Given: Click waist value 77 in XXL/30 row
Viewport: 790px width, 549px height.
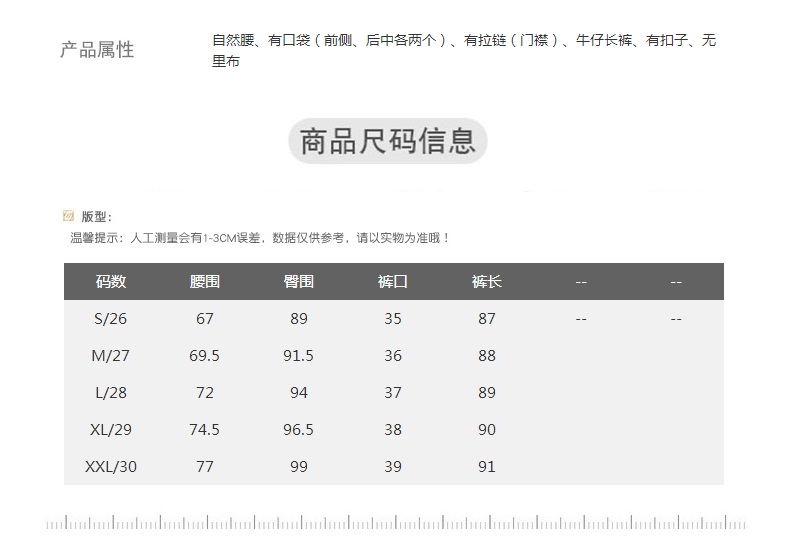Looking at the screenshot, I should tap(205, 467).
